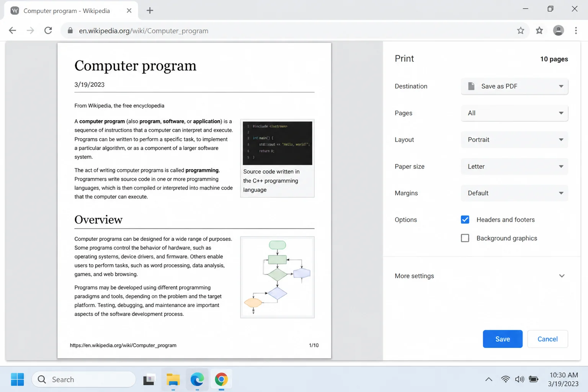The width and height of the screenshot is (588, 392).
Task: Open File Explorer from the taskbar
Action: tap(173, 379)
